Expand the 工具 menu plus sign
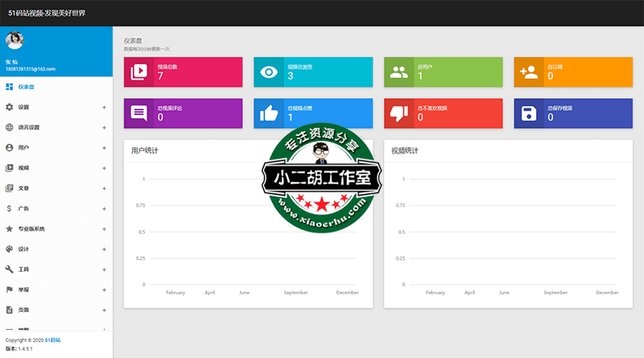The height and width of the screenshot is (358, 644). pyautogui.click(x=104, y=270)
